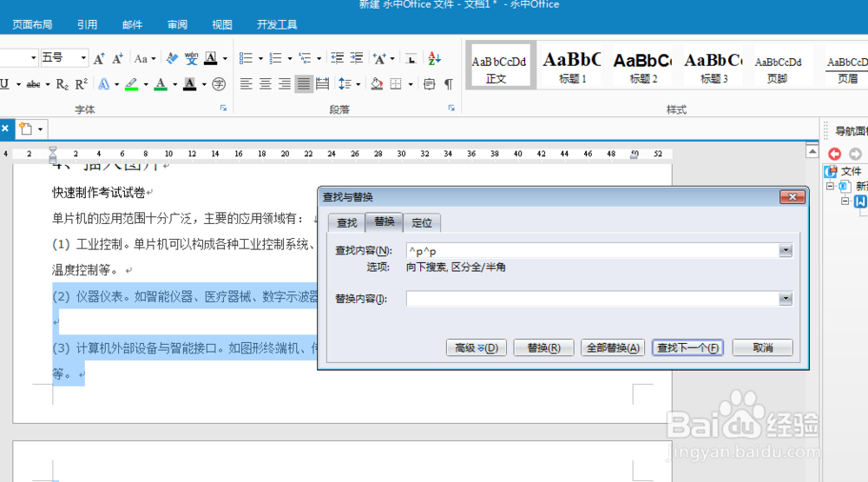Center align text
This screenshot has height=482, width=868.
pyautogui.click(x=266, y=84)
